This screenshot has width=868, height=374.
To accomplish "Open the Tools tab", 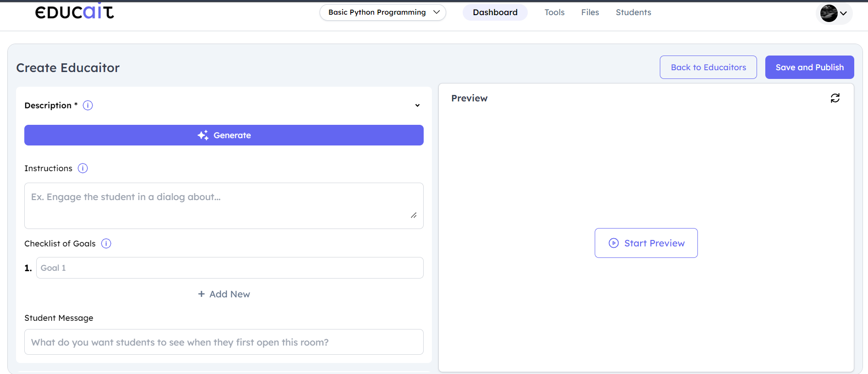I will pyautogui.click(x=554, y=12).
